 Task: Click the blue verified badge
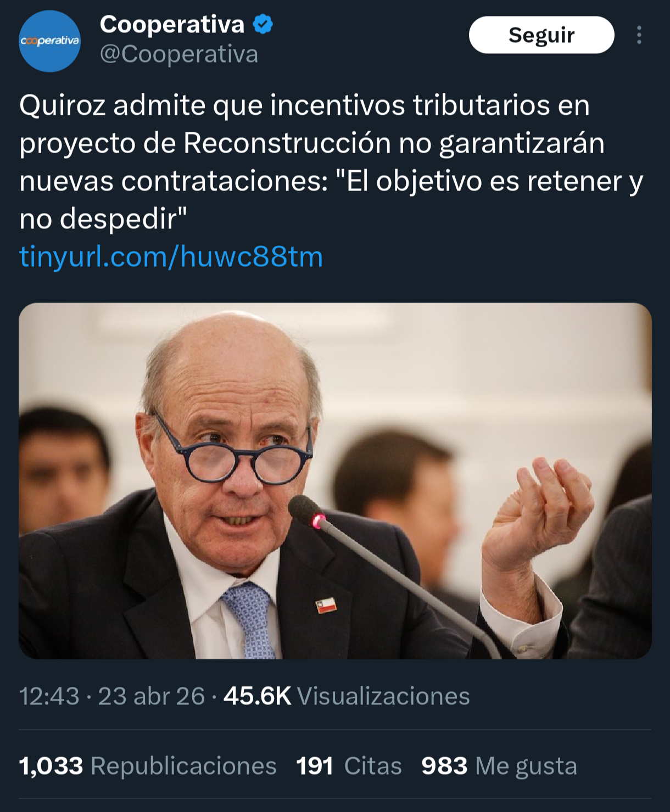263,24
